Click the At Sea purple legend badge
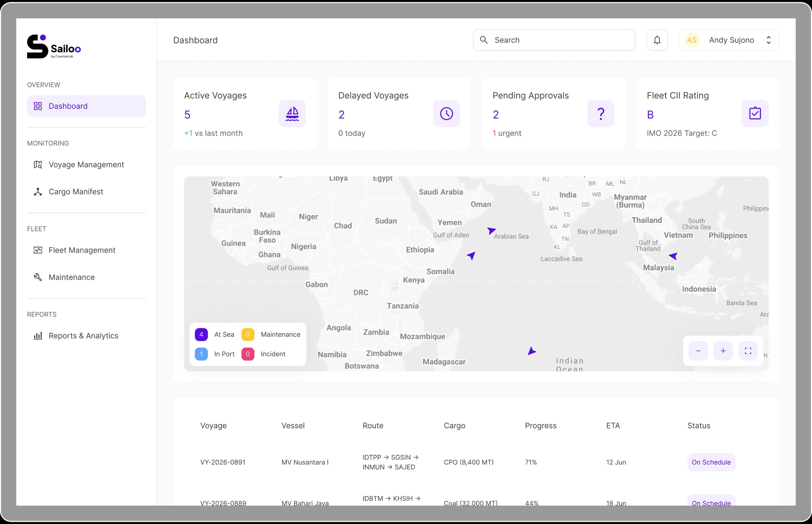This screenshot has height=524, width=812. click(201, 334)
